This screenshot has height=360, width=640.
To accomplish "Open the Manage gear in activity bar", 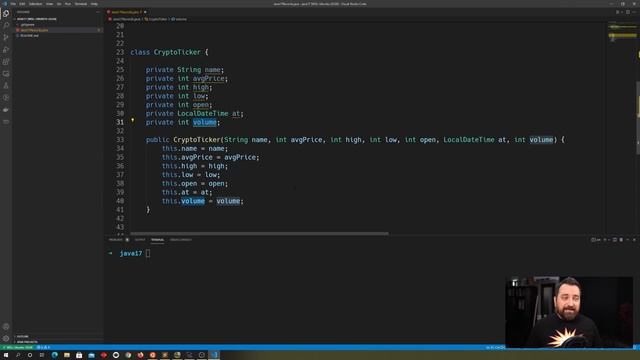I will click(6, 338).
